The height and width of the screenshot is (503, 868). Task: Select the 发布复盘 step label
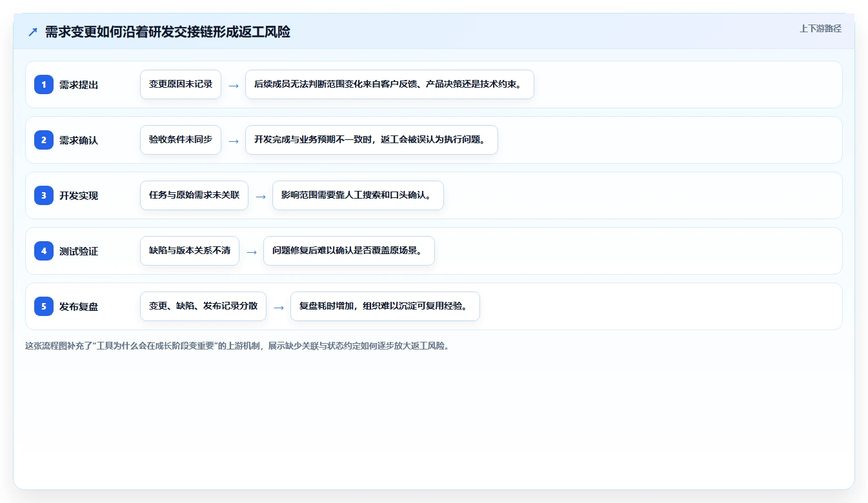click(x=79, y=306)
